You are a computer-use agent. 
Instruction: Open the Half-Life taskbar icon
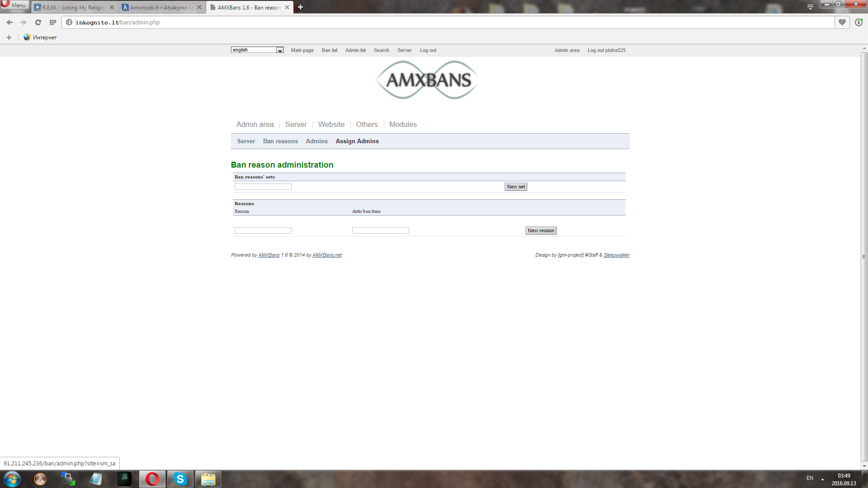point(40,479)
